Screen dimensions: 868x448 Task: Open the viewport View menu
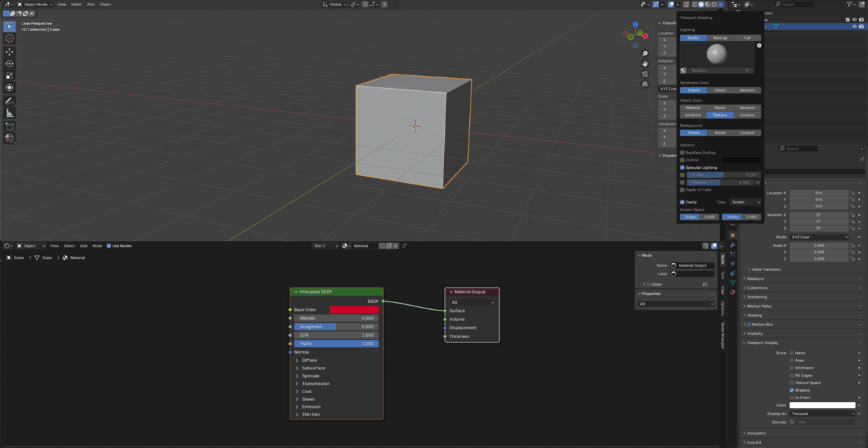[x=62, y=4]
